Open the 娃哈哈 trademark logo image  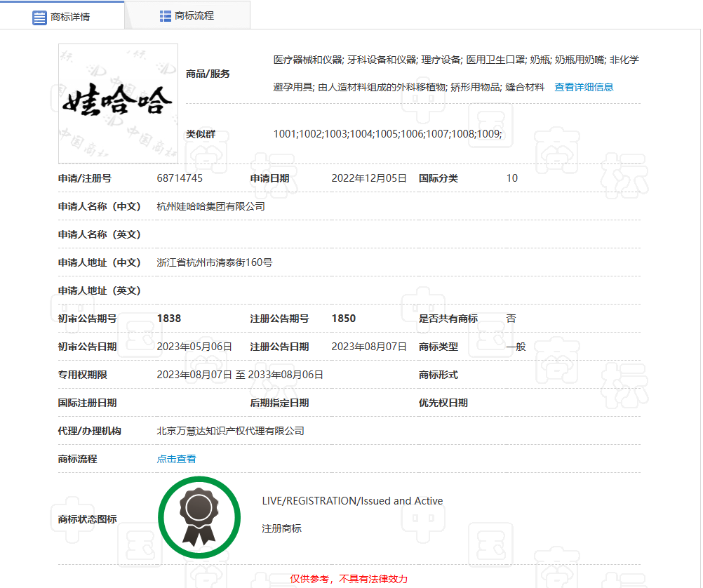click(118, 103)
